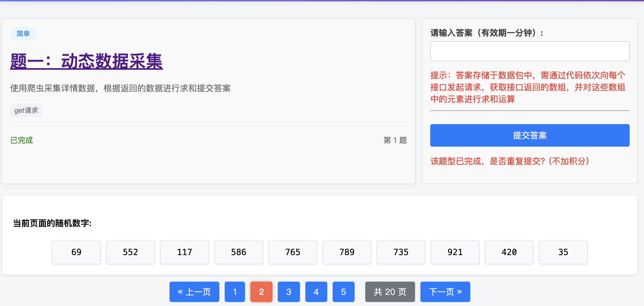Click the random number box 69
This screenshot has height=306, width=644.
[x=76, y=252]
